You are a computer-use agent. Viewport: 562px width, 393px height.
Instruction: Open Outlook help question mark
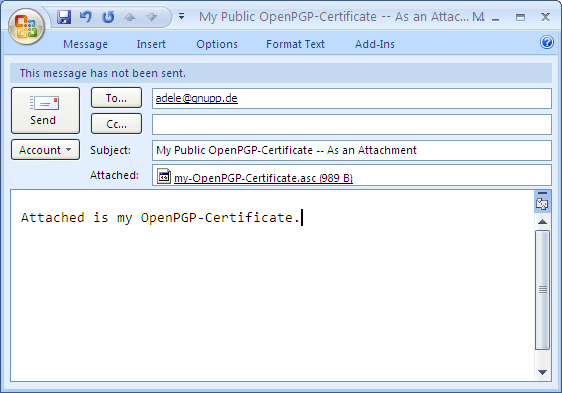(547, 42)
